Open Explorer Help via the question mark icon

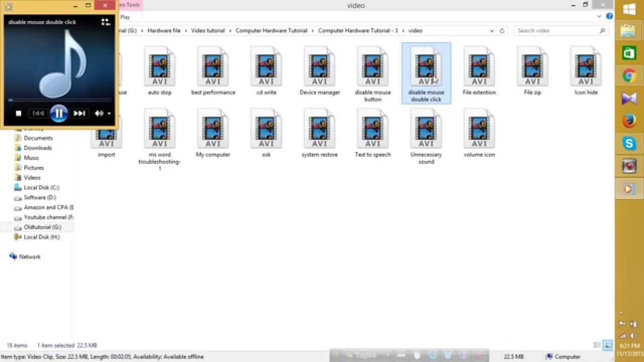(609, 16)
